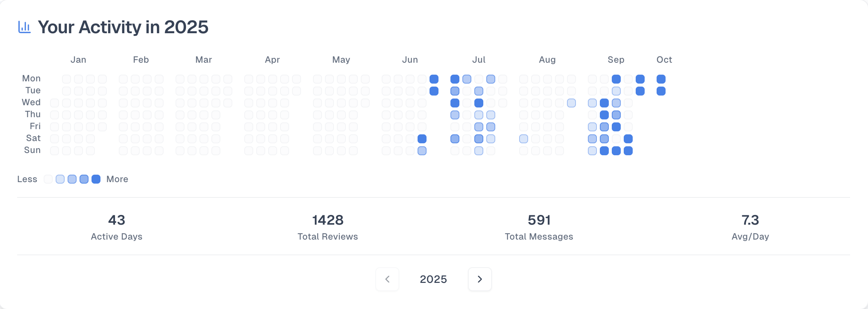This screenshot has height=309, width=868.
Task: Click the Wed row label
Action: tap(31, 102)
